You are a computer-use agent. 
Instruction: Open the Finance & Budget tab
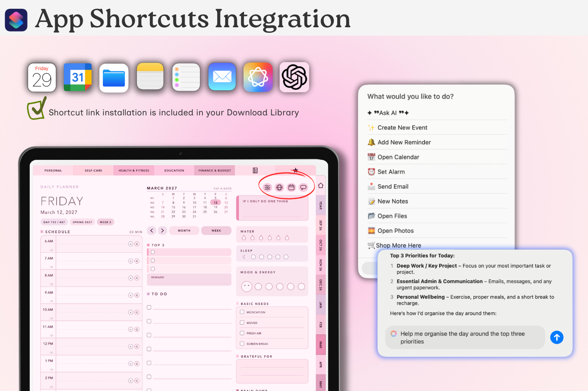tap(215, 170)
